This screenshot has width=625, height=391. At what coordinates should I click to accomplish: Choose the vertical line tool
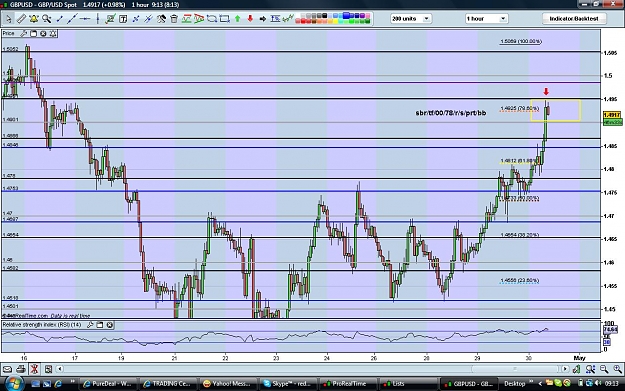(x=98, y=19)
